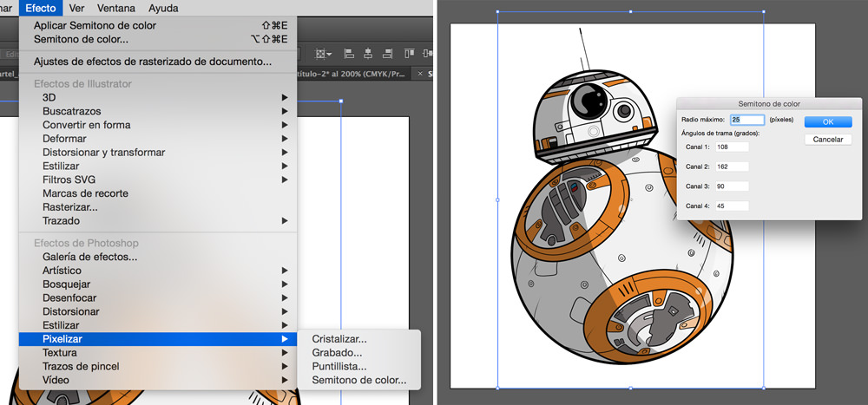The height and width of the screenshot is (405, 868).
Task: Click Cancelar in Semitono de color dialog
Action: pyautogui.click(x=828, y=140)
